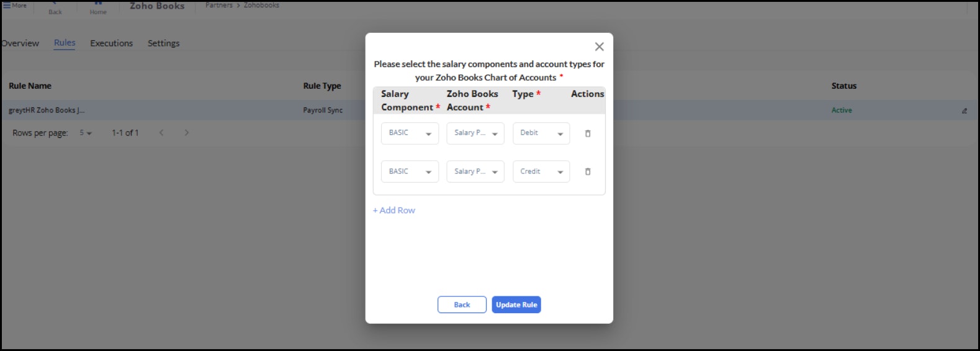Image resolution: width=980 pixels, height=351 pixels.
Task: Click the Rule Type column header
Action: click(x=322, y=86)
